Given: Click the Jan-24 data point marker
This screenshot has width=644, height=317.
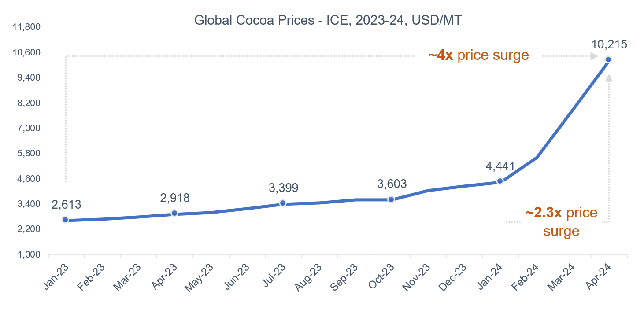Looking at the screenshot, I should (x=500, y=181).
